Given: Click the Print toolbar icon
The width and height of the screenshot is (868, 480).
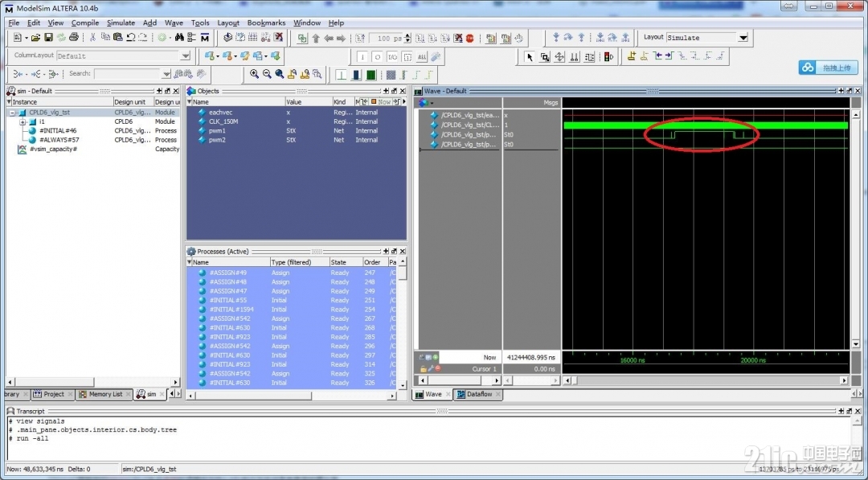Looking at the screenshot, I should click(74, 38).
